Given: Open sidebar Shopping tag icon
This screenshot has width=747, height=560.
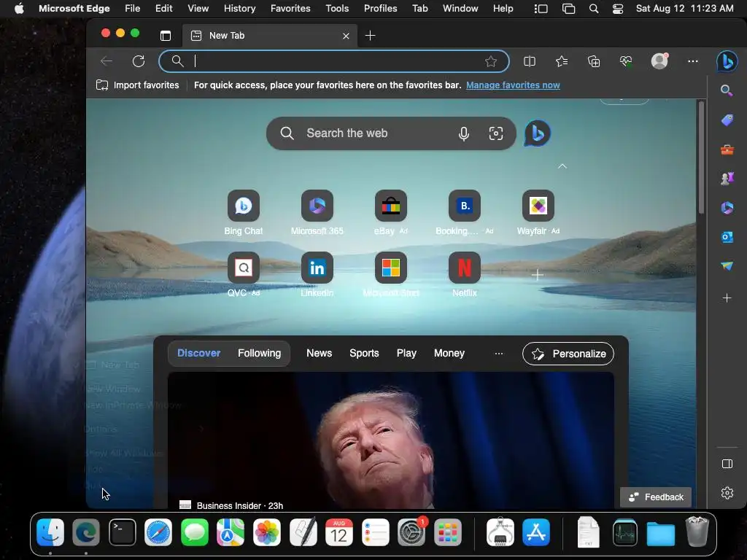Looking at the screenshot, I should tap(727, 120).
